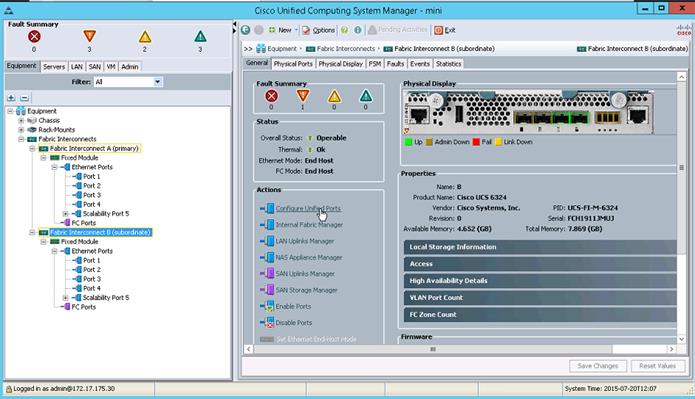Click the critical icon in General tab Fault Summary
This screenshot has height=399, width=695.
(x=271, y=96)
